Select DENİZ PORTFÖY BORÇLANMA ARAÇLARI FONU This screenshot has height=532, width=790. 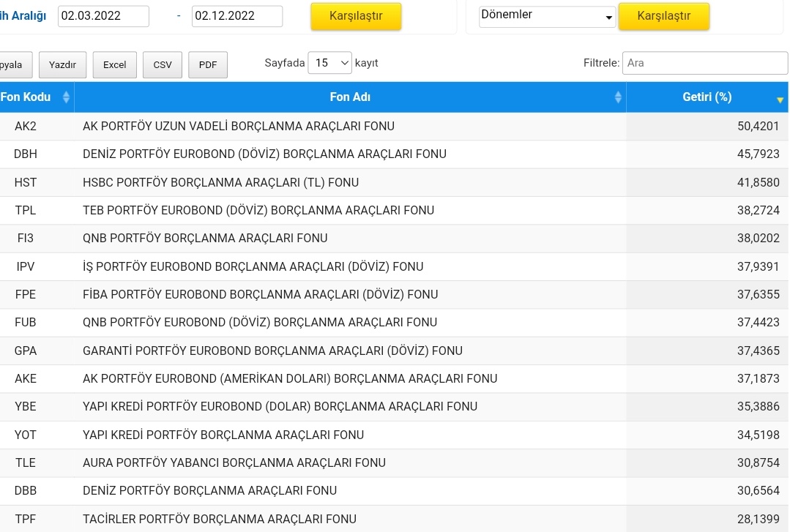coord(209,491)
